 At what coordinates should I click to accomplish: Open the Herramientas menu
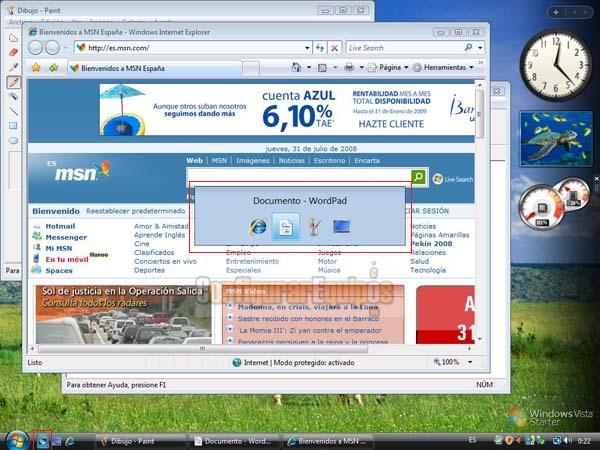point(443,67)
